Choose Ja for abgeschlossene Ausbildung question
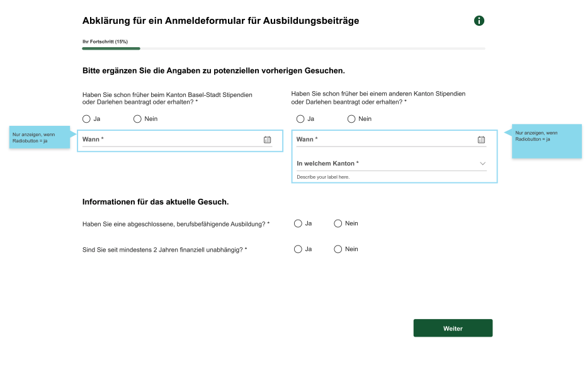585x392 pixels. click(x=298, y=223)
